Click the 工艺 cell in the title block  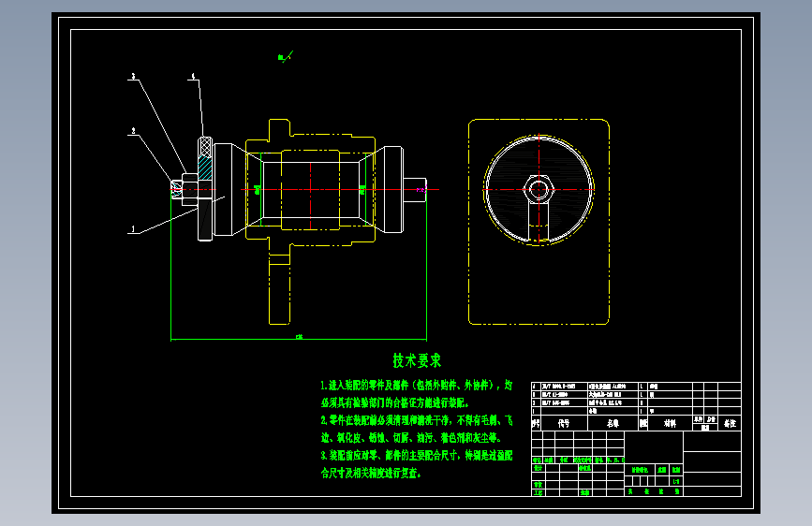coord(538,492)
